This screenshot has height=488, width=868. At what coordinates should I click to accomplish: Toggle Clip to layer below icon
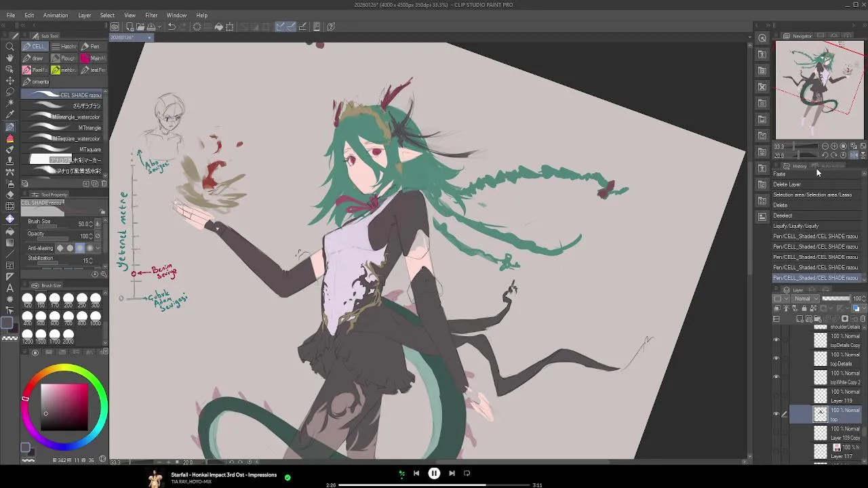pyautogui.click(x=777, y=308)
